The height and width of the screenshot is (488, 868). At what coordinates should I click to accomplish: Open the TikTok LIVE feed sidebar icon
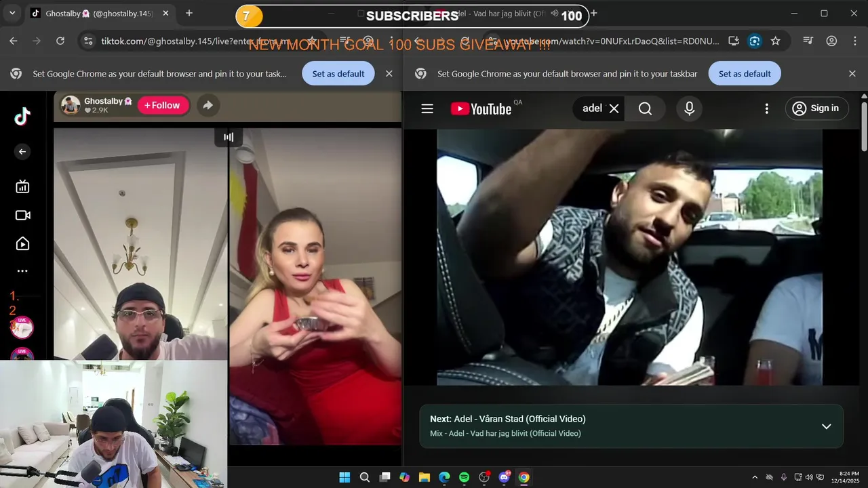[x=22, y=186]
